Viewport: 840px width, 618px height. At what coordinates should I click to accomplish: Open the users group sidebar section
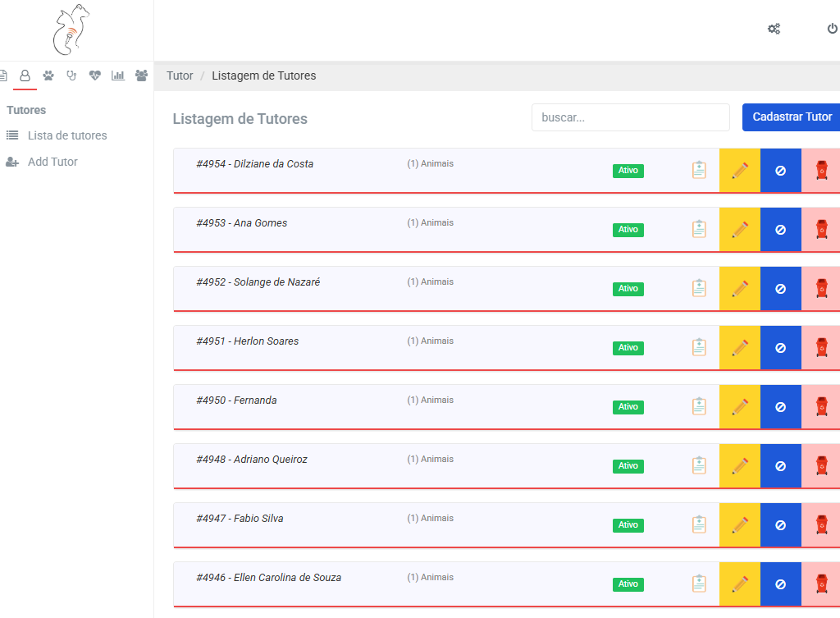(141, 76)
